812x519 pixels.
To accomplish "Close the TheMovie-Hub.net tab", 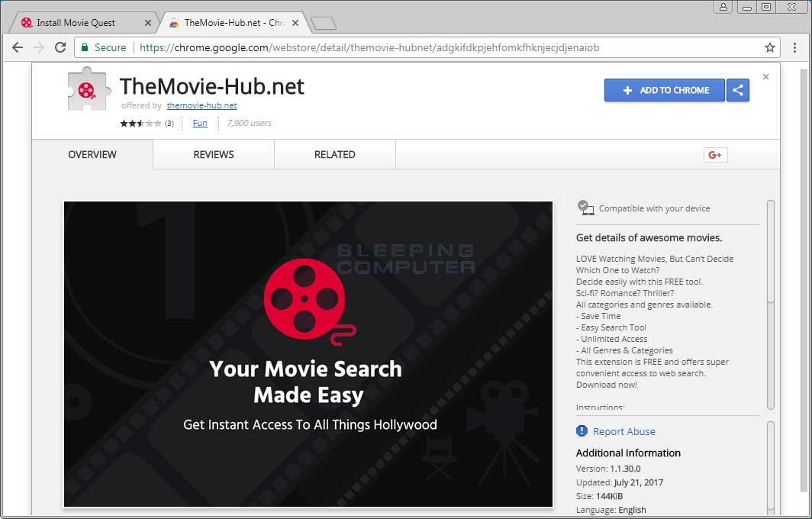I will [x=295, y=23].
